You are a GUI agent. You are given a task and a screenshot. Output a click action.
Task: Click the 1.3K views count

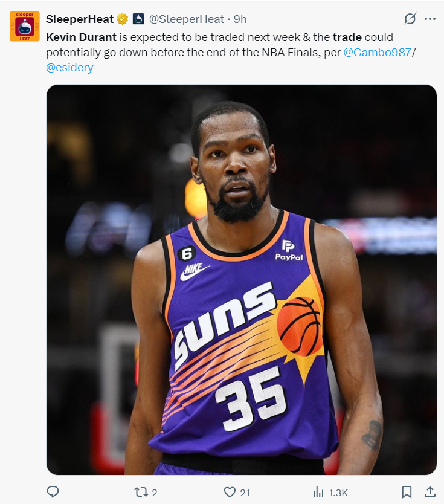click(338, 493)
